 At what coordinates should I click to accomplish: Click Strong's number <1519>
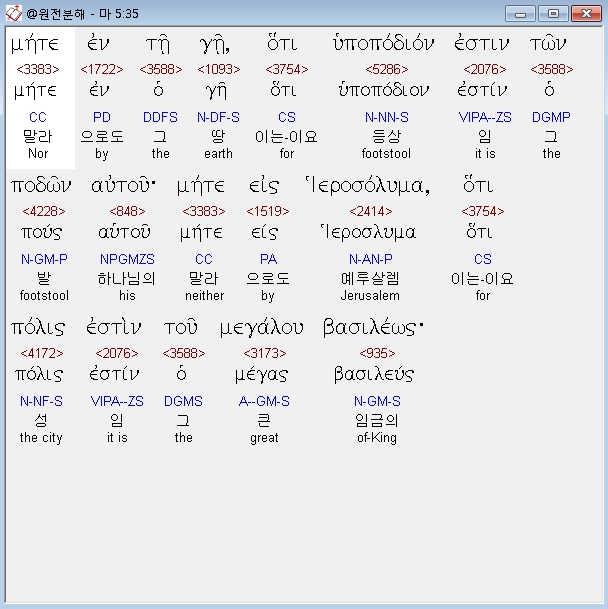pos(268,211)
